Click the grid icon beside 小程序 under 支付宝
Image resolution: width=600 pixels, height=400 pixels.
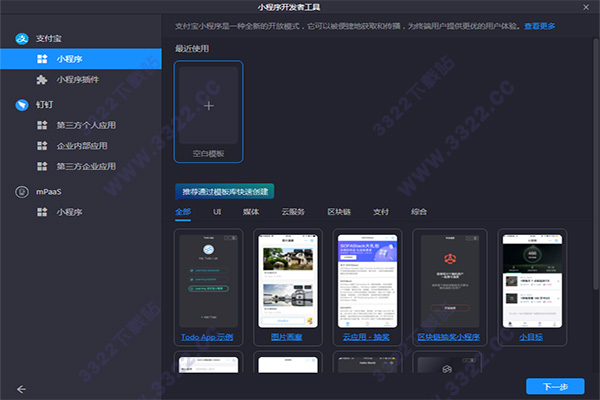pos(42,59)
